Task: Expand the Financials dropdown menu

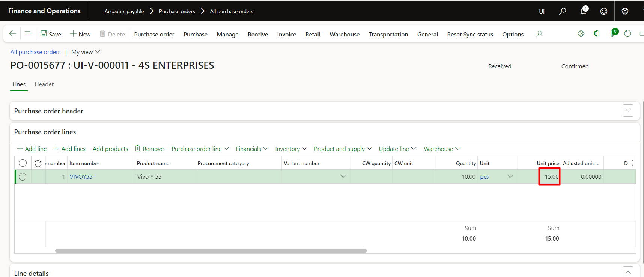Action: coord(252,149)
